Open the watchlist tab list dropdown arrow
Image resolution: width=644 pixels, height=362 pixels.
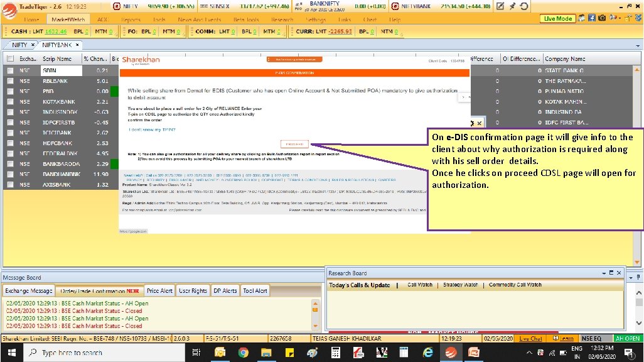[638, 46]
